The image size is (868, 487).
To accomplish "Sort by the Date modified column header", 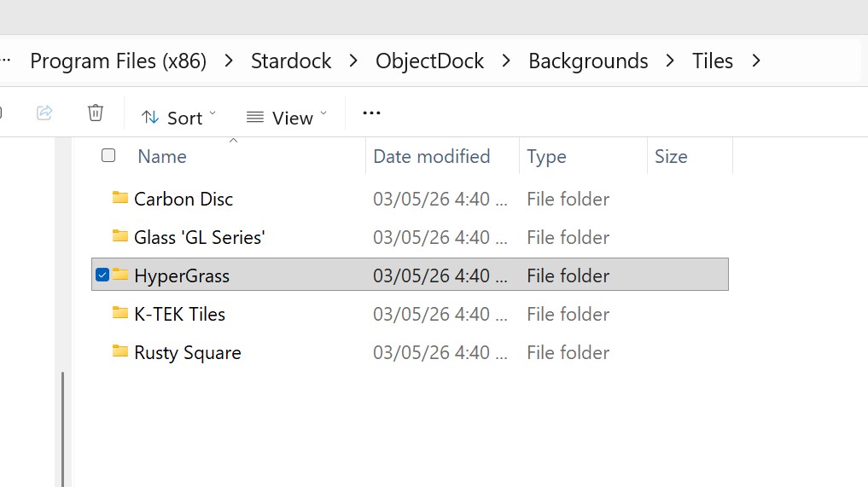I will 432,157.
